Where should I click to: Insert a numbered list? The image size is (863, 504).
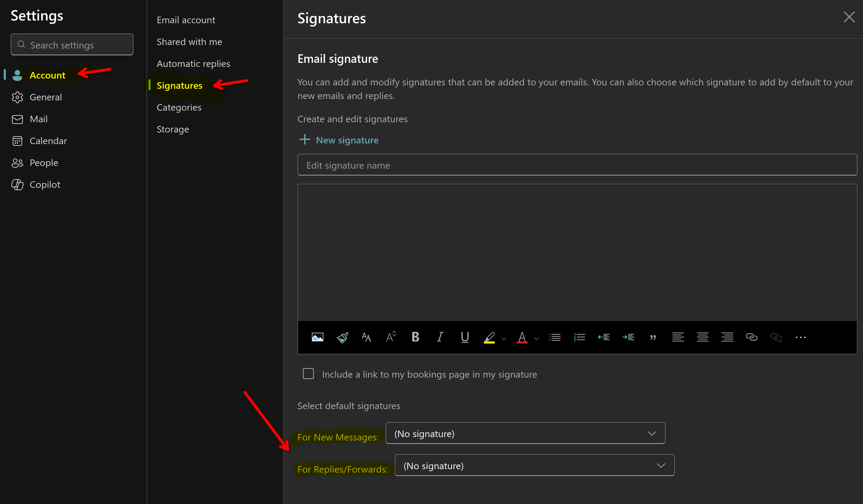[x=579, y=337]
